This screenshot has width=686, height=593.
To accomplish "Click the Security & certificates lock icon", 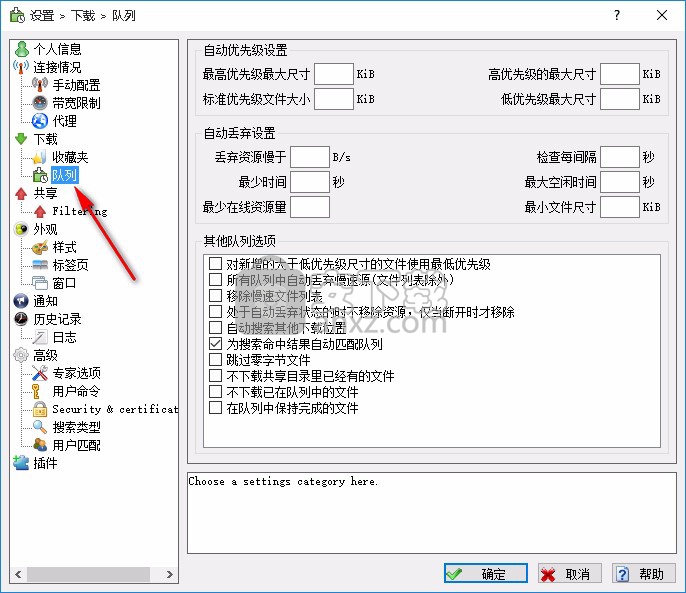I will (x=40, y=409).
